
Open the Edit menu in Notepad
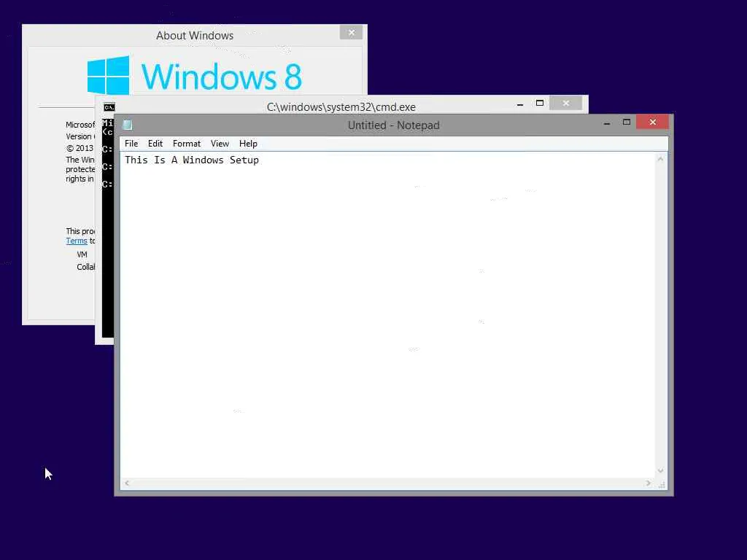[x=155, y=144]
